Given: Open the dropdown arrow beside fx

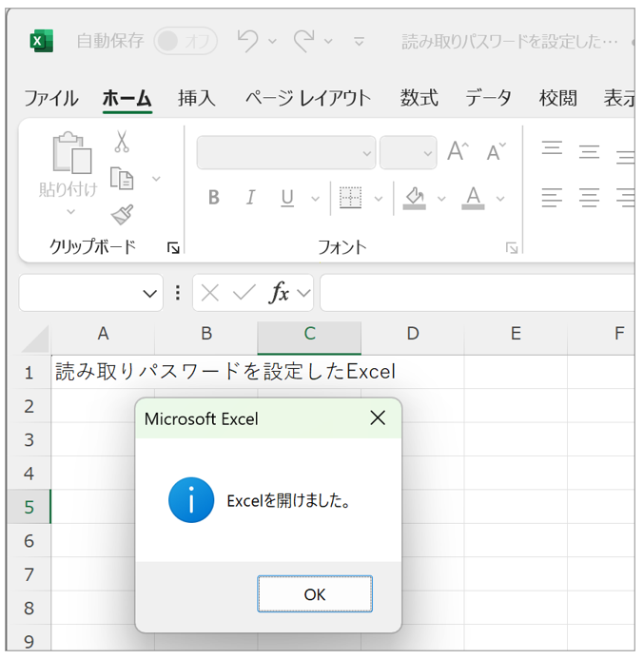Looking at the screenshot, I should [x=303, y=293].
